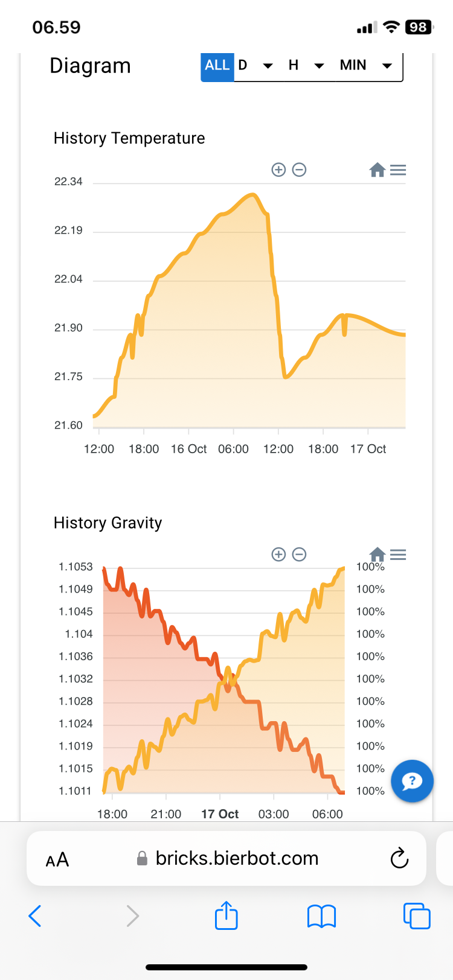Image resolution: width=453 pixels, height=980 pixels.
Task: Expand the H (hours) dropdown
Action: pos(306,65)
